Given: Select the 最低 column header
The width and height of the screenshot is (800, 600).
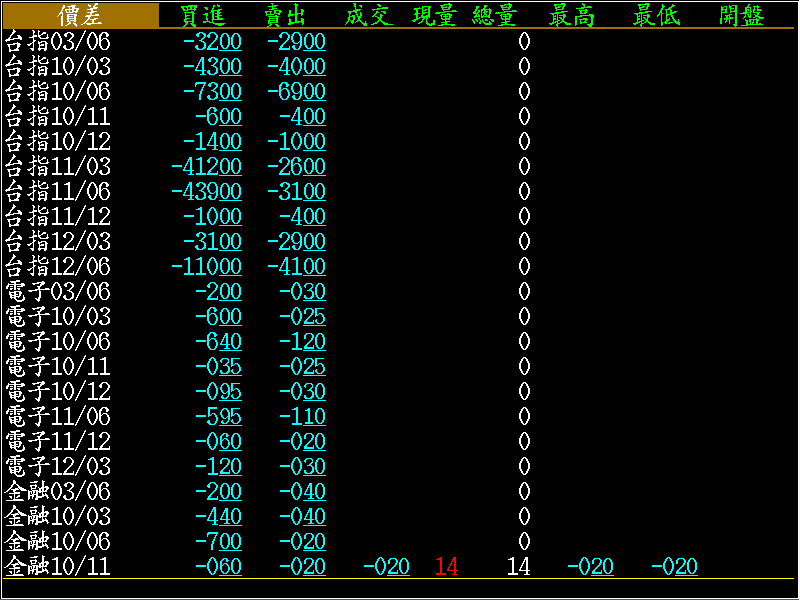Looking at the screenshot, I should click(656, 15).
